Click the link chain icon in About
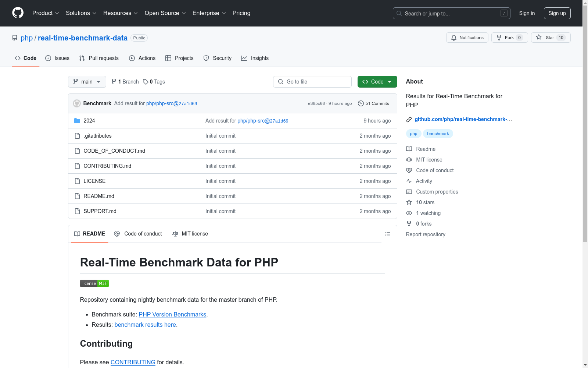The width and height of the screenshot is (588, 368). 409,120
